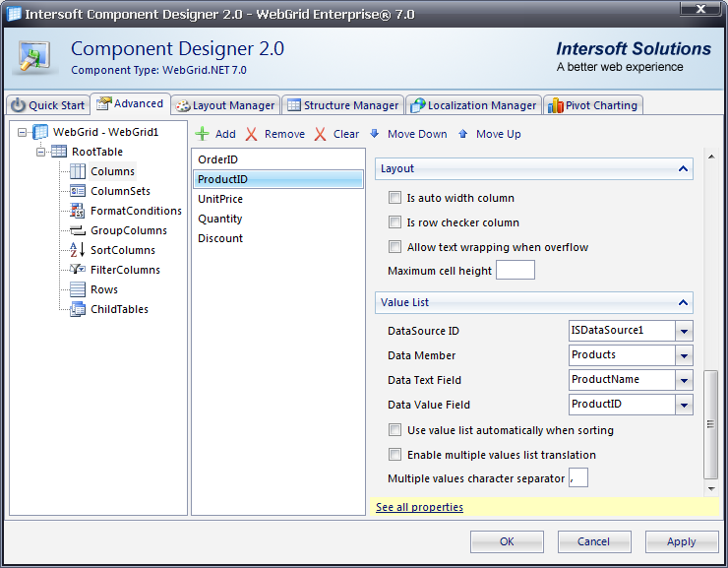Select the ChildTables tree icon
Viewport: 728px width, 568px height.
click(x=78, y=309)
